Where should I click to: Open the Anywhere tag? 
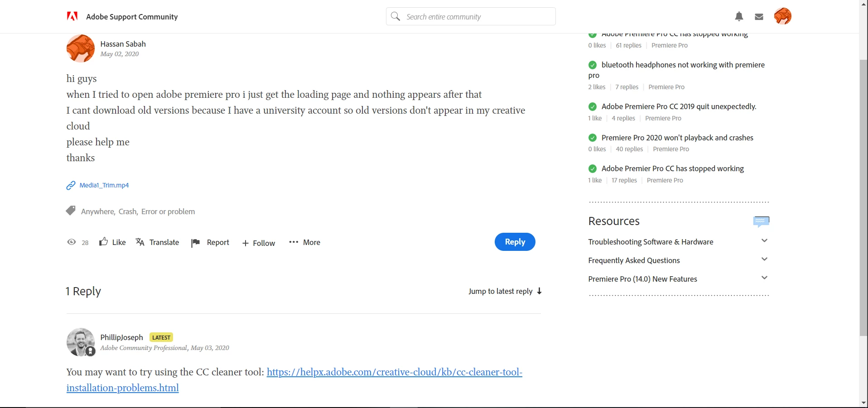pos(97,211)
